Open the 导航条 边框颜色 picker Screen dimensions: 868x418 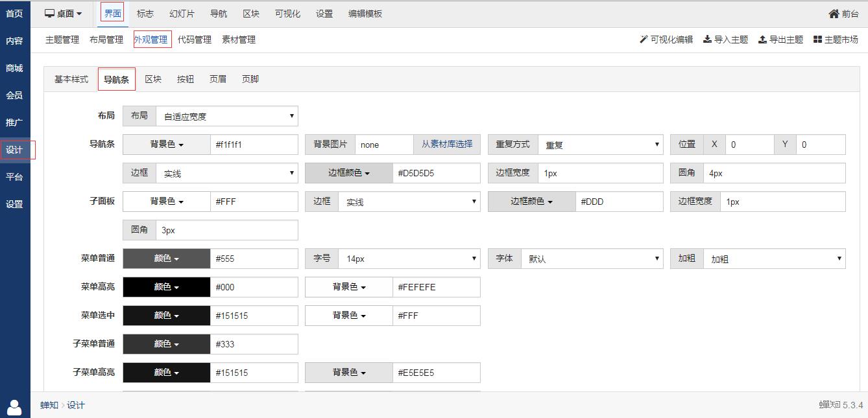349,173
